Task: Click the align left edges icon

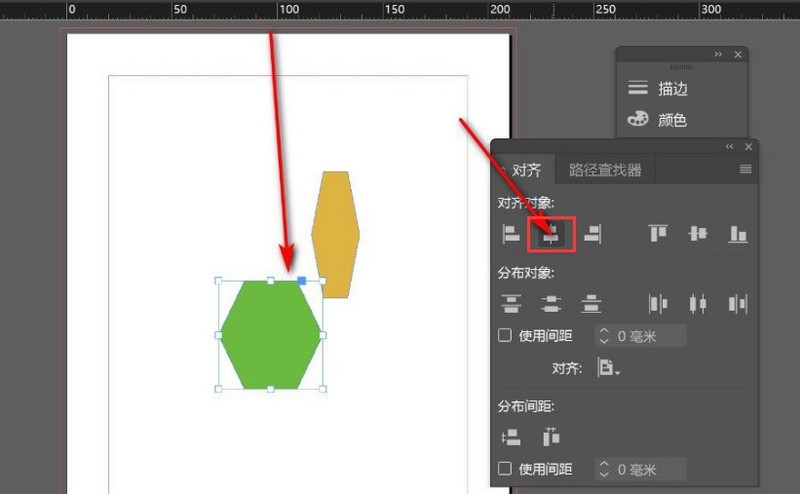Action: (x=511, y=234)
